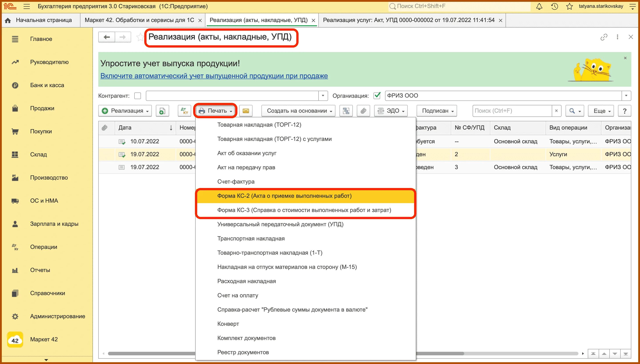Expand the Контрагент dropdown list
The height and width of the screenshot is (364, 640).
tap(323, 96)
